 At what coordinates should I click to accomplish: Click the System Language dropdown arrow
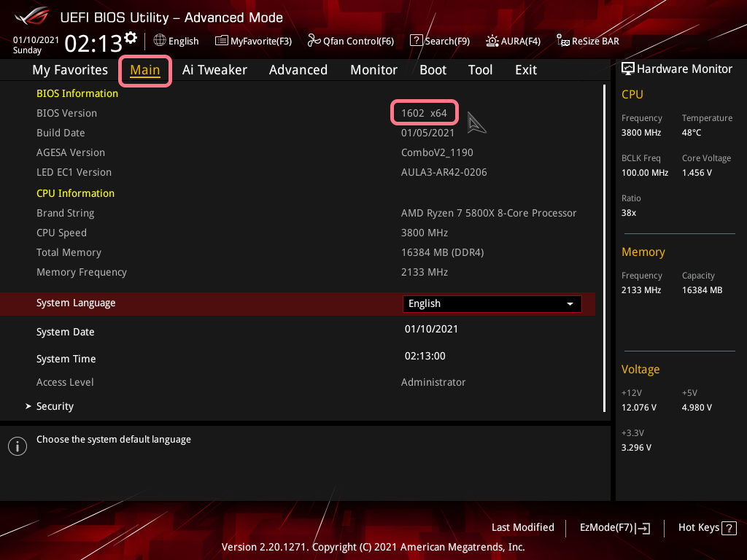570,304
